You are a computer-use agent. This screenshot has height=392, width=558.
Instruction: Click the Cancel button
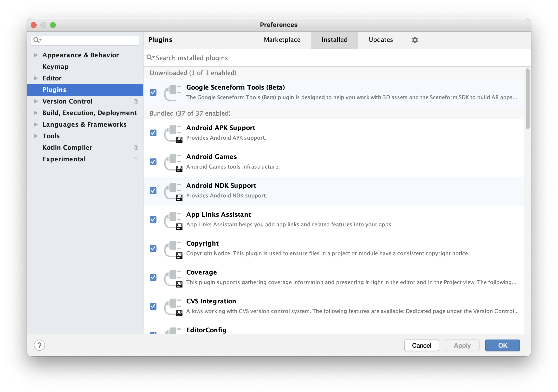coord(422,345)
